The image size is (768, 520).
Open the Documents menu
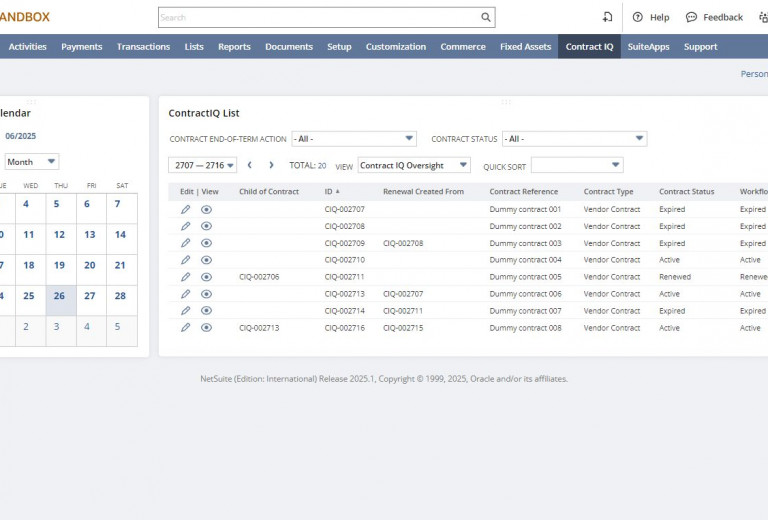[289, 47]
